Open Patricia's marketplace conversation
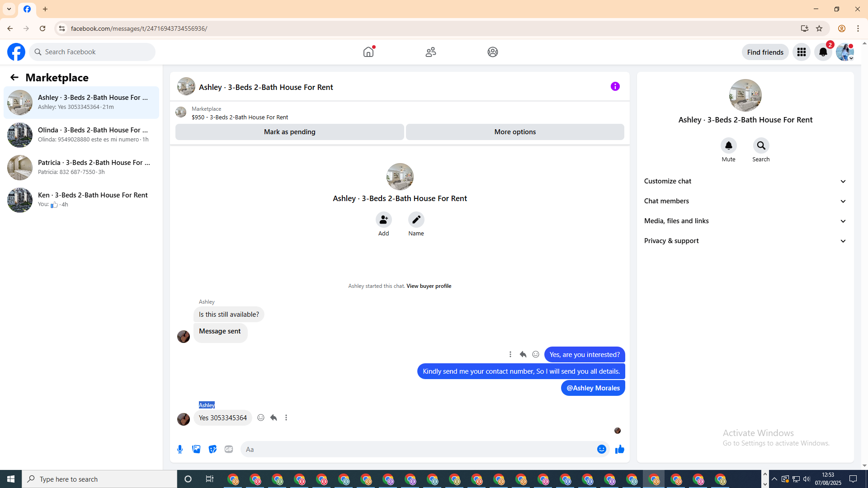Viewport: 868px width, 488px height. tap(81, 167)
